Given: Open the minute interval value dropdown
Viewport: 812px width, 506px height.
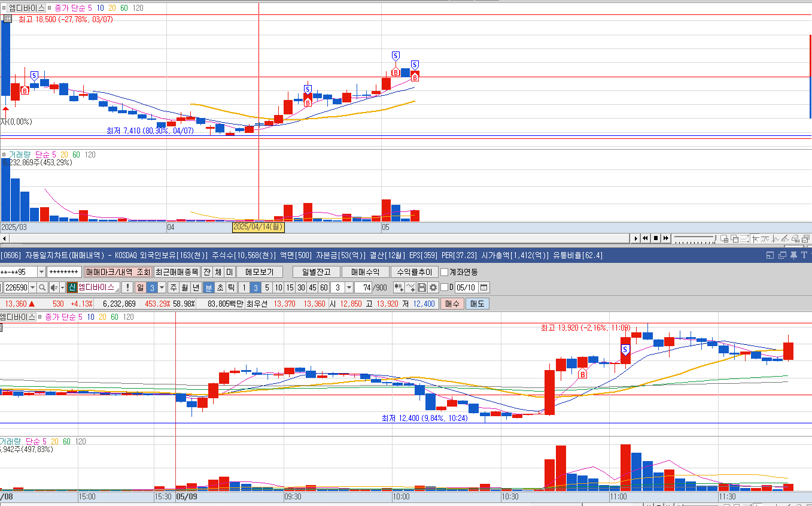Looking at the screenshot, I should coord(349,287).
